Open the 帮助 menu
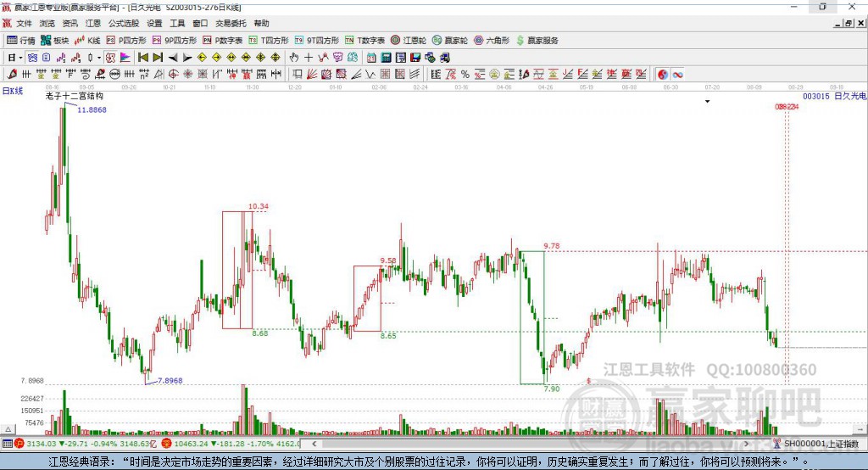The height and width of the screenshot is (470, 868). click(261, 23)
